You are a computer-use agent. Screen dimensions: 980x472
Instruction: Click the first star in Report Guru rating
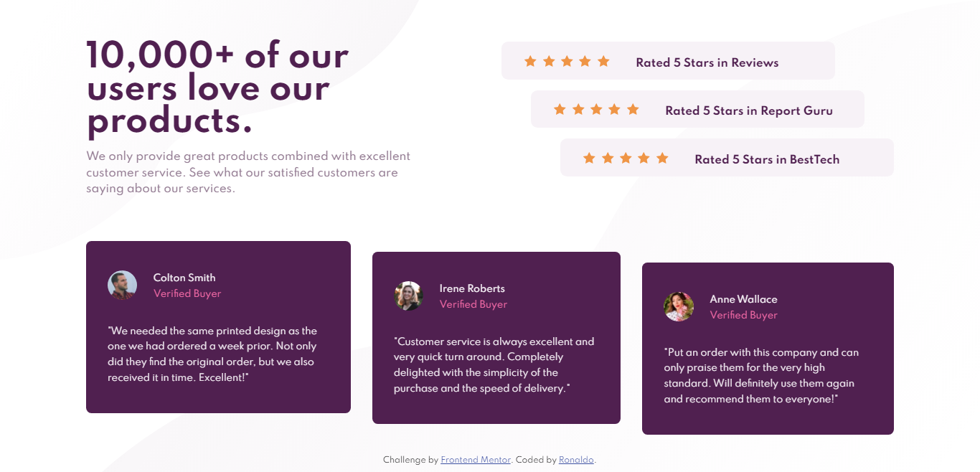560,109
